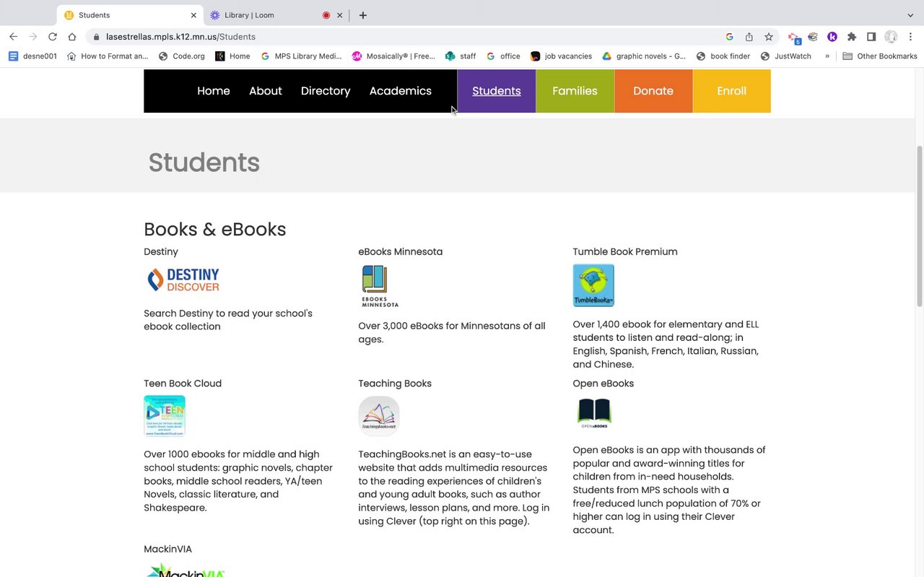Expand the tab search chevron
The height and width of the screenshot is (577, 924).
coord(910,15)
